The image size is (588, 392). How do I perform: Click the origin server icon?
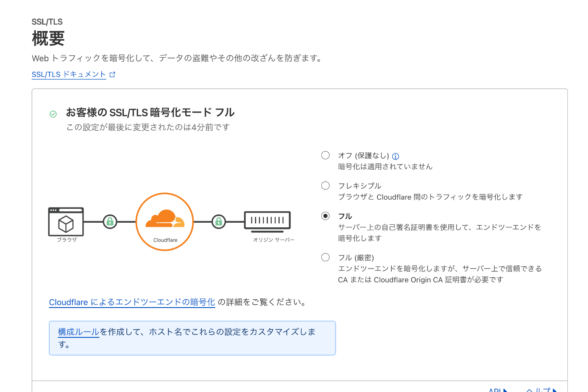(x=268, y=221)
